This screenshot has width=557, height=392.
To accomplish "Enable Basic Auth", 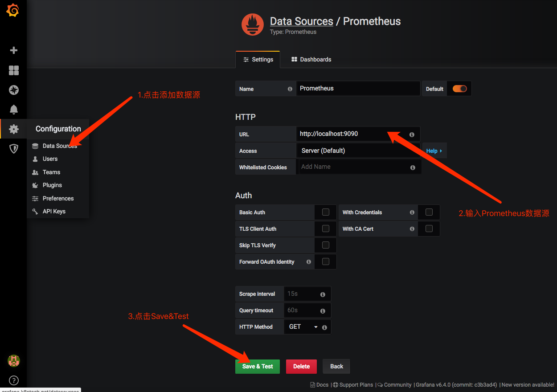I will (x=325, y=212).
